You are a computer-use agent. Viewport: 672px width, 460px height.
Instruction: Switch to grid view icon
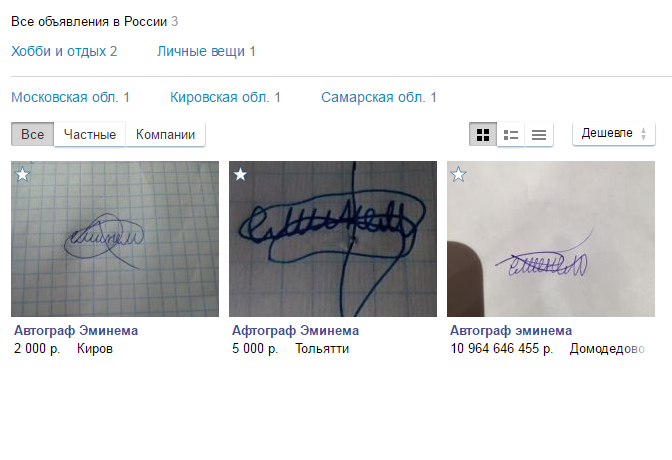click(x=483, y=135)
